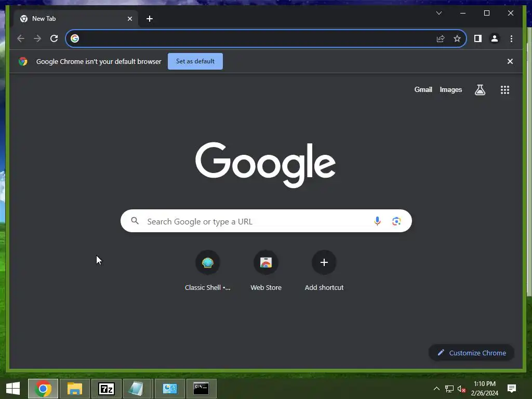This screenshot has height=399, width=532.
Task: Click the Search Google or type a URL box
Action: pos(266,221)
